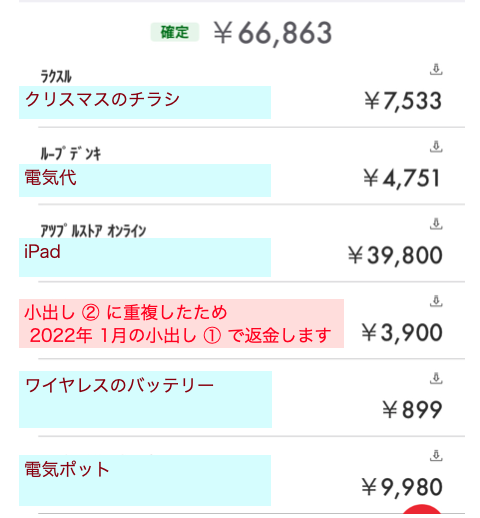Click the ¥39,800 amount

click(x=395, y=256)
